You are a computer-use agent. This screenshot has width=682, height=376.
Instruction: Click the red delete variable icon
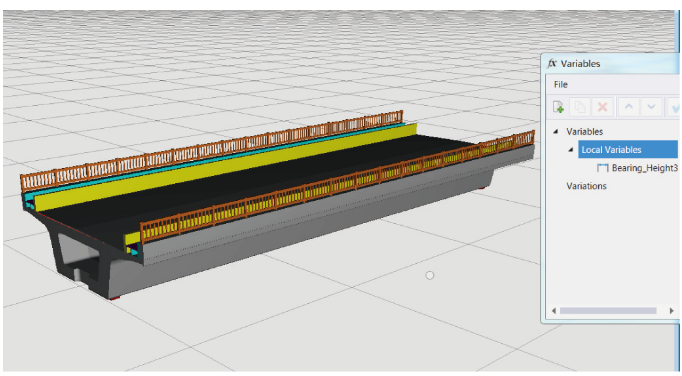tap(602, 107)
